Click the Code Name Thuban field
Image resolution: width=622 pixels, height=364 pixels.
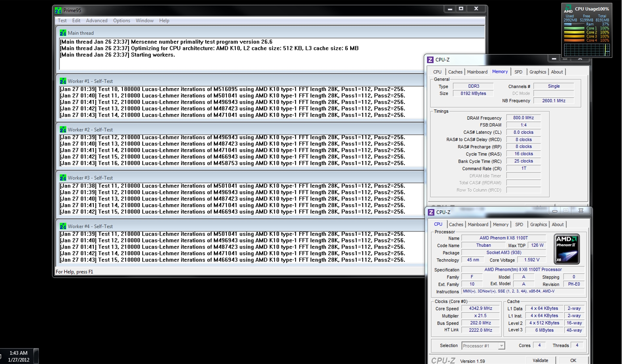[x=483, y=245]
